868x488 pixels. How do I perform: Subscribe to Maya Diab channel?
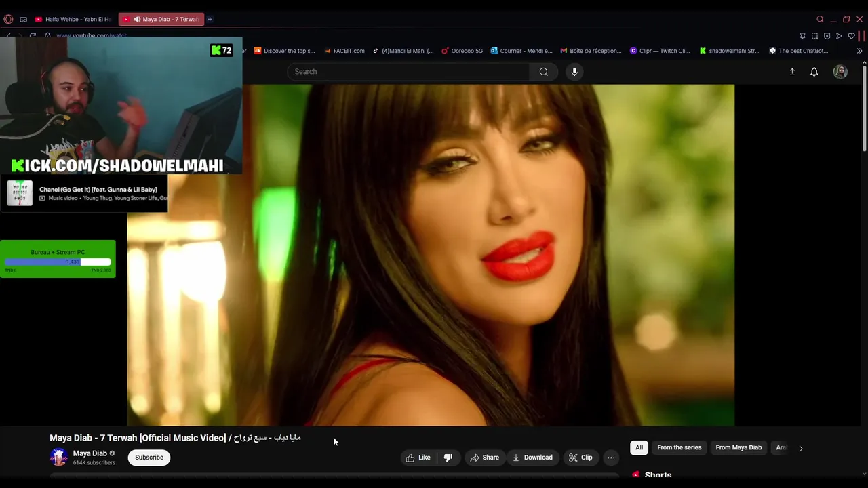[x=149, y=457]
